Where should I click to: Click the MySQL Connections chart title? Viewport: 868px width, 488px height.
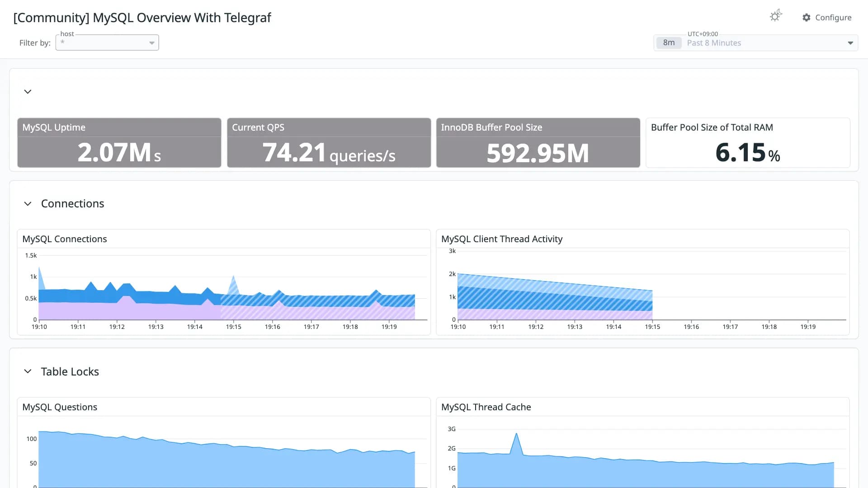65,239
